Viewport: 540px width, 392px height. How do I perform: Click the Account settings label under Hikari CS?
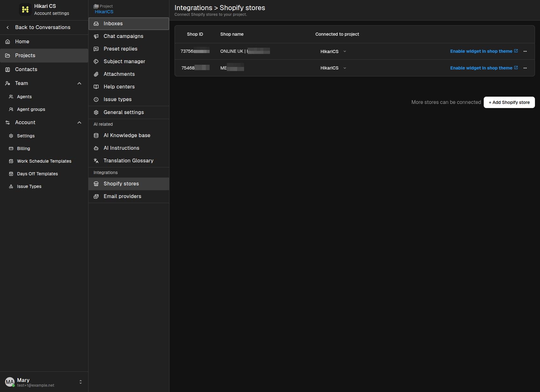tap(52, 13)
